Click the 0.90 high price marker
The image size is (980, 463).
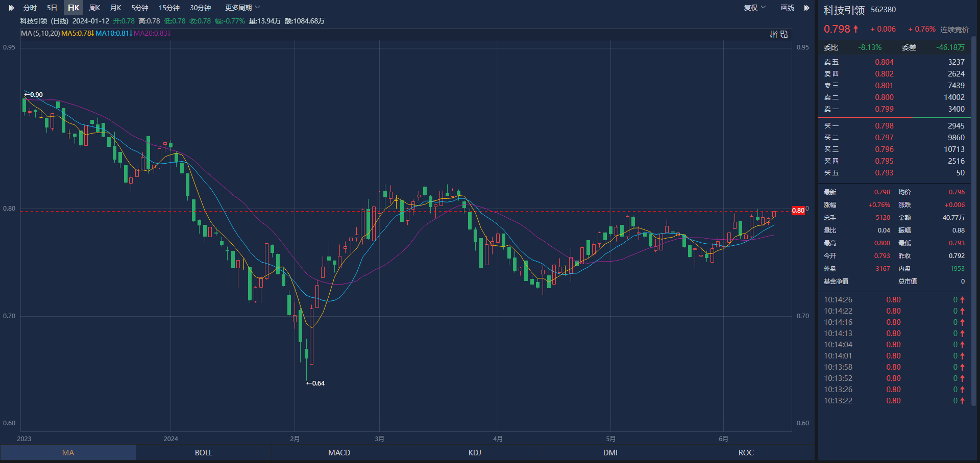tap(34, 95)
